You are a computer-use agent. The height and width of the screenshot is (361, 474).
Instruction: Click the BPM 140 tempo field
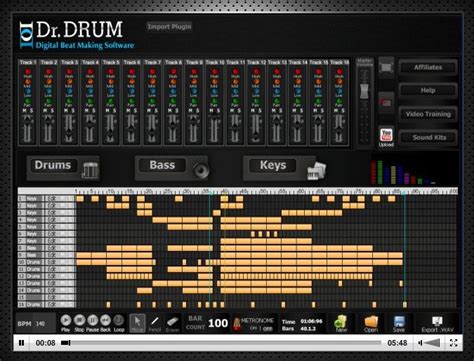(36, 324)
